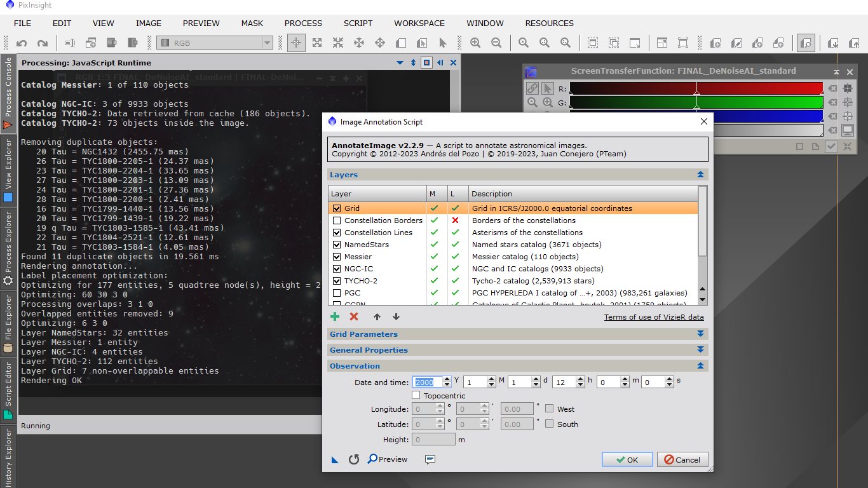Click the green channel STF slider bar
Image resolution: width=868 pixels, height=488 pixels.
696,102
